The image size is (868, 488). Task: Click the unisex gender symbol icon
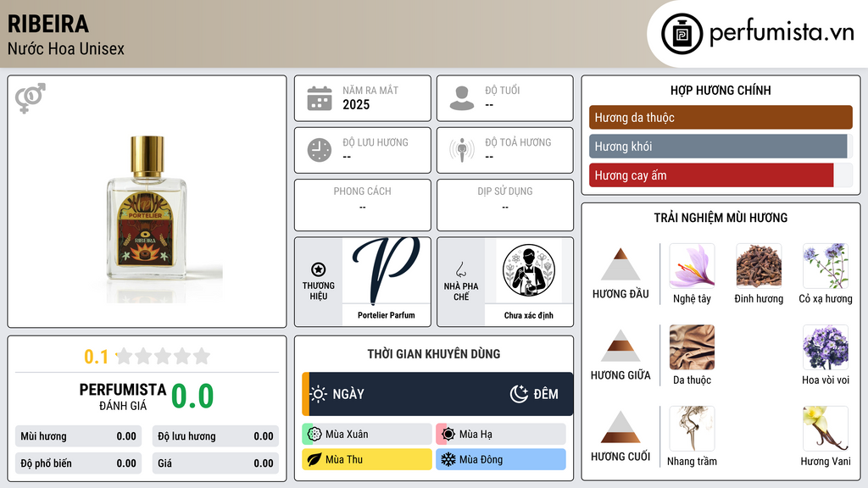click(30, 98)
